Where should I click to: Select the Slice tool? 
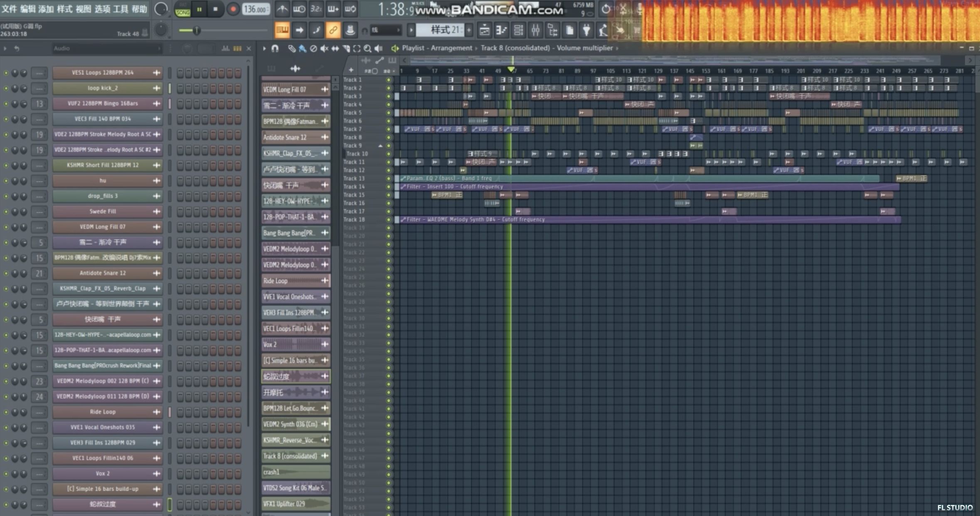point(346,49)
